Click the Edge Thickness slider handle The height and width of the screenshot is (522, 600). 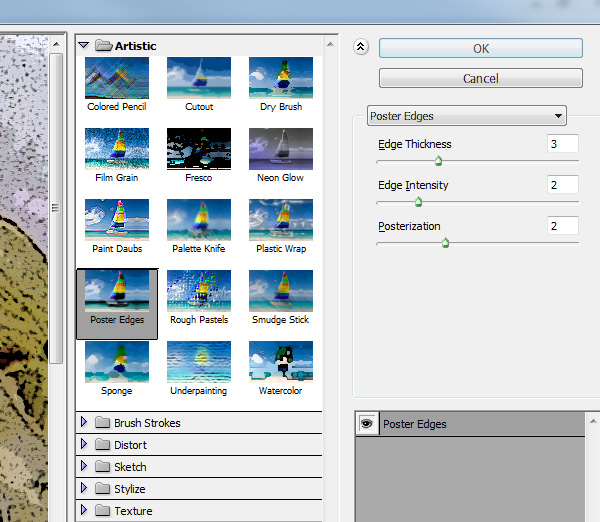pos(439,161)
